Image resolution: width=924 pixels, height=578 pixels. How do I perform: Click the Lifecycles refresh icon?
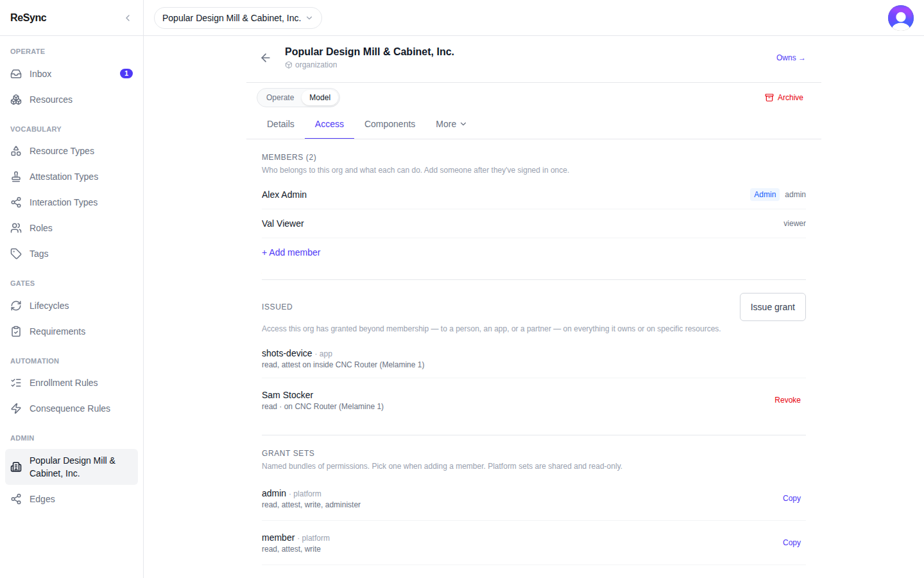click(x=16, y=306)
